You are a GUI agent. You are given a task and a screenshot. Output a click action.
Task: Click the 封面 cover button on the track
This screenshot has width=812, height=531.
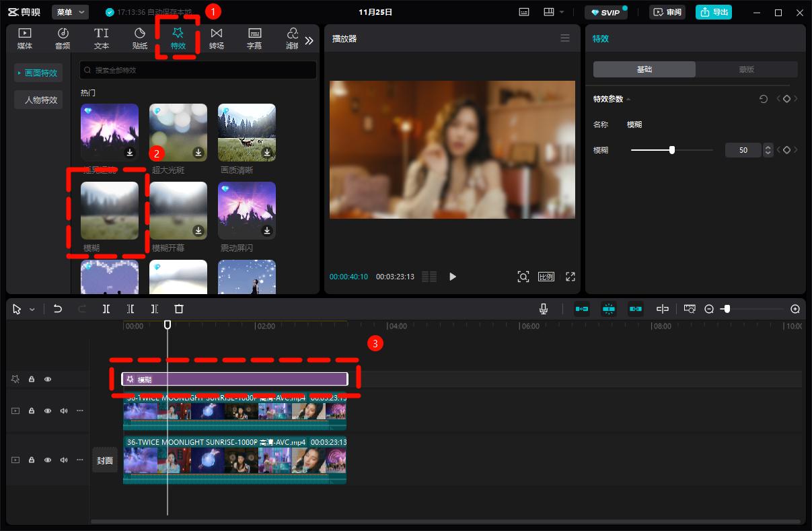point(105,460)
